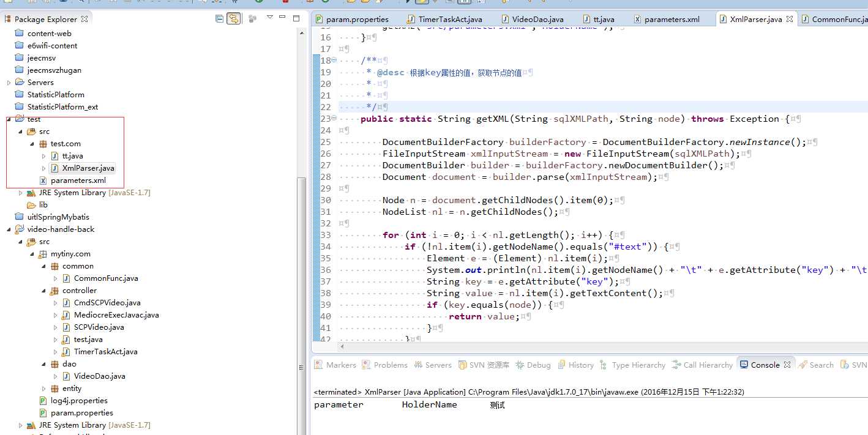Expand XmlParser.java node in tree

[43, 168]
